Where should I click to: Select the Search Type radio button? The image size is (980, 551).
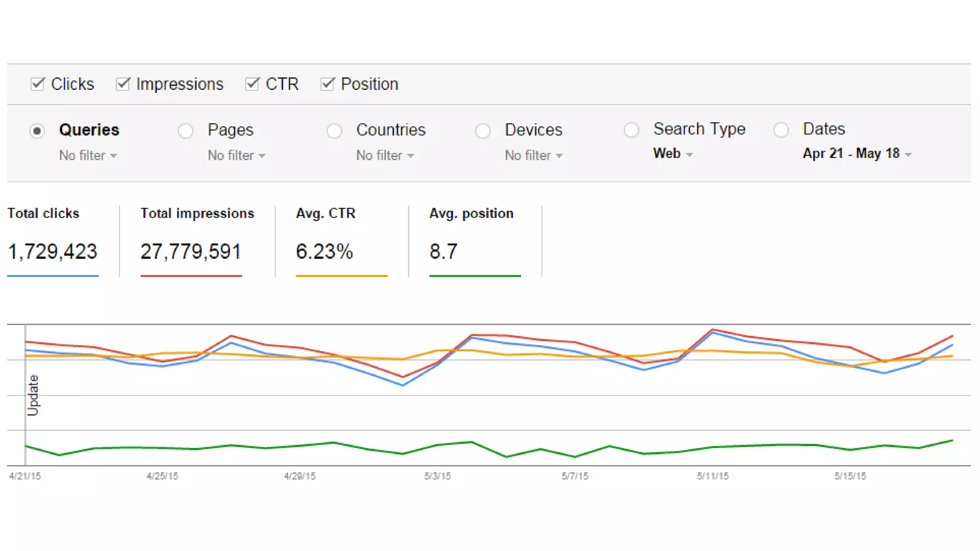632,130
